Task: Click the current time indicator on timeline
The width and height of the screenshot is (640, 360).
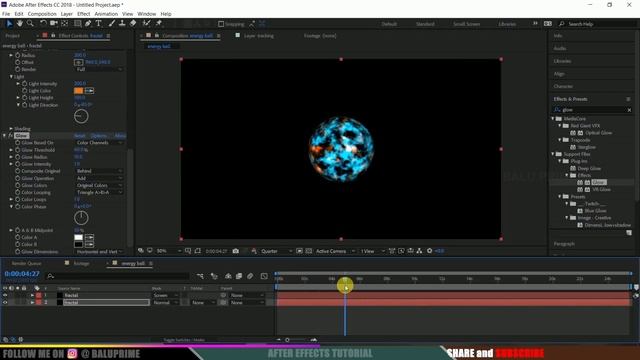Action: (x=345, y=279)
